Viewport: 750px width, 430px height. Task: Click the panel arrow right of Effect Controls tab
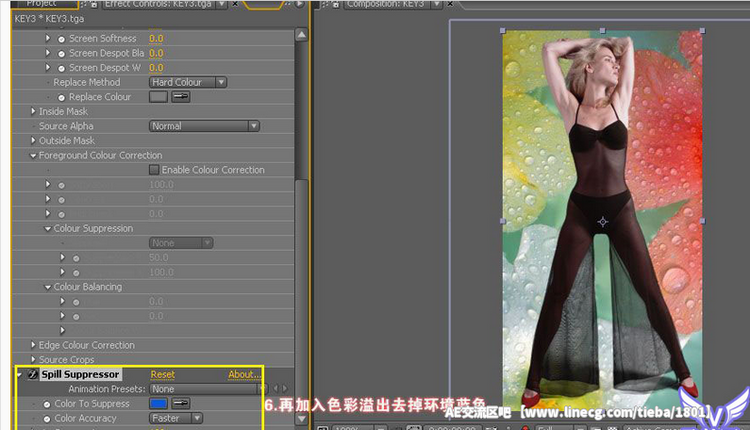click(299, 4)
